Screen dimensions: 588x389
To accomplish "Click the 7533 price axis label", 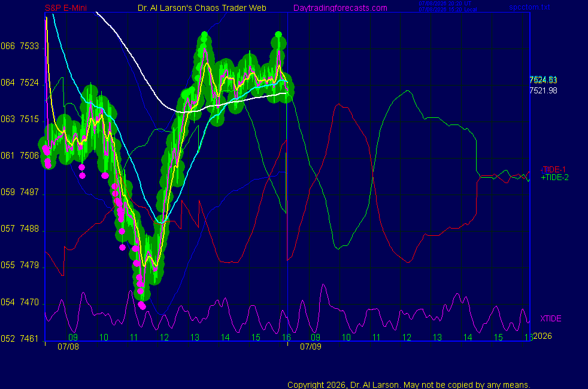I will click(x=29, y=46).
